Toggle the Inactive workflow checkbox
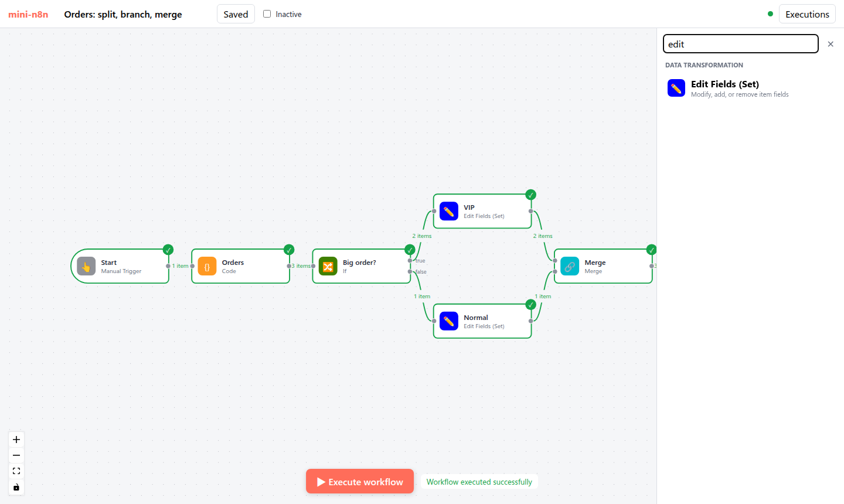The width and height of the screenshot is (844, 504). click(267, 14)
